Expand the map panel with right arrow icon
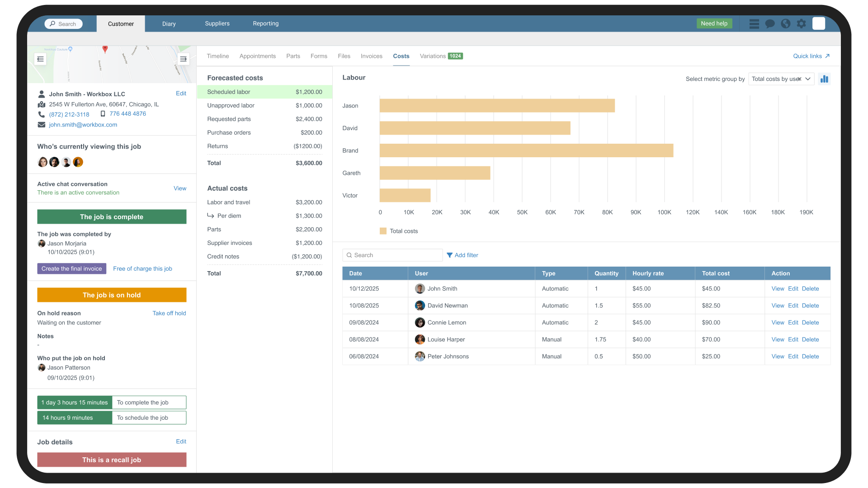This screenshot has height=488, width=868. tap(184, 59)
